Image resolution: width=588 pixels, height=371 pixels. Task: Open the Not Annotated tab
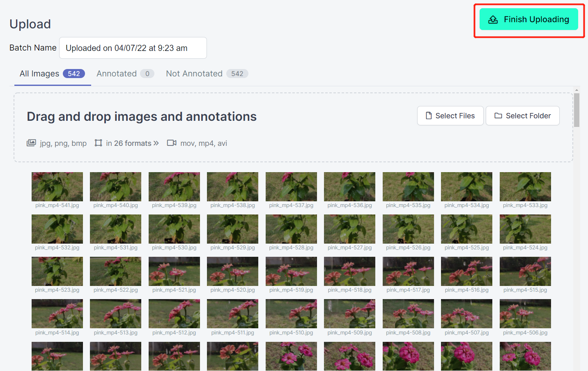click(207, 74)
